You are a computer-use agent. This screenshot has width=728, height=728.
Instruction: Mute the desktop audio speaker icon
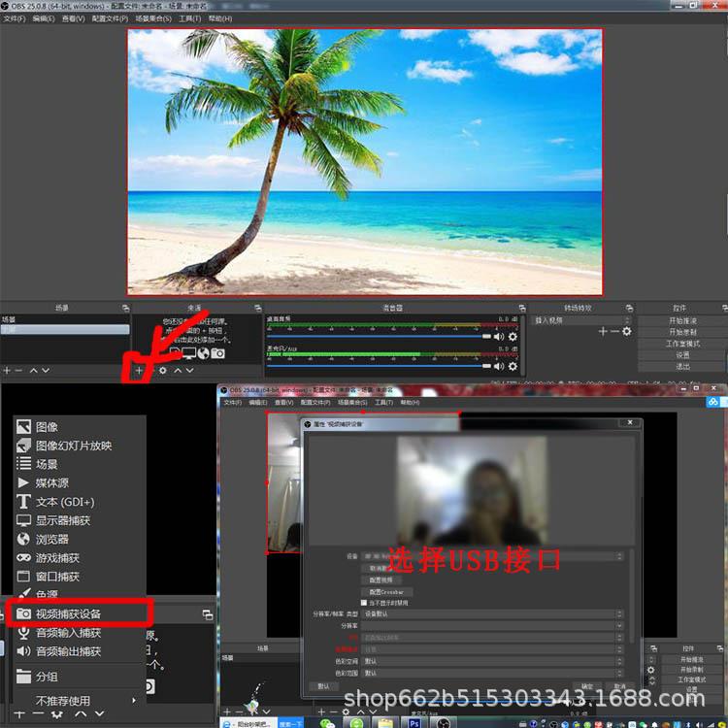(499, 337)
